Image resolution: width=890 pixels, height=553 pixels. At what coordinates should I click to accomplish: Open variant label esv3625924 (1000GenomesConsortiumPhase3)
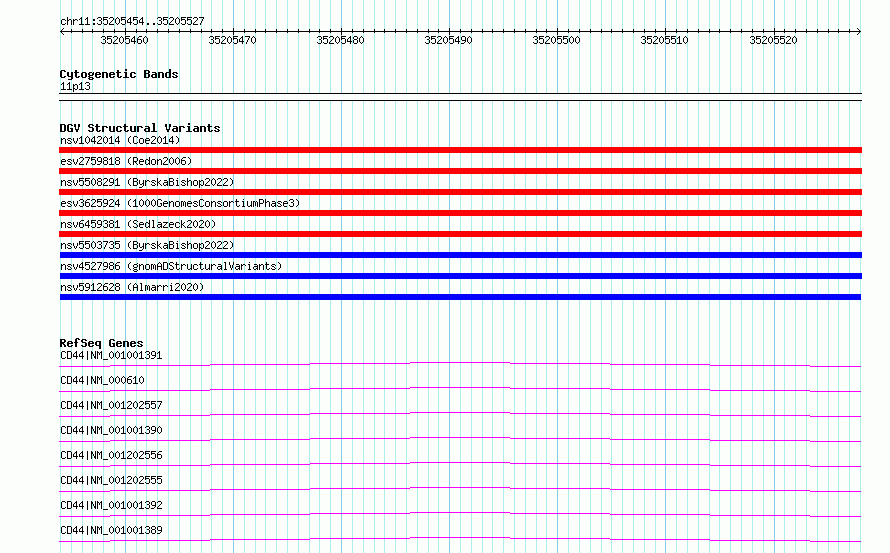pyautogui.click(x=180, y=203)
